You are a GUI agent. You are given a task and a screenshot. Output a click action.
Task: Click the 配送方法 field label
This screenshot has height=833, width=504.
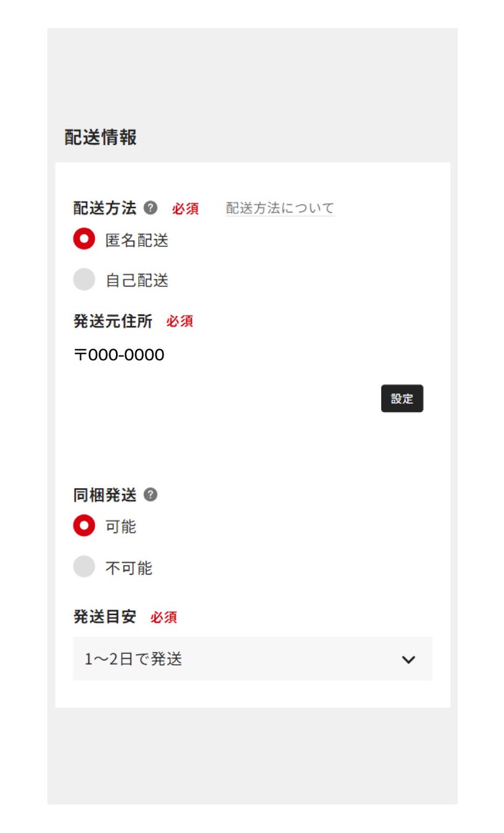tap(105, 208)
